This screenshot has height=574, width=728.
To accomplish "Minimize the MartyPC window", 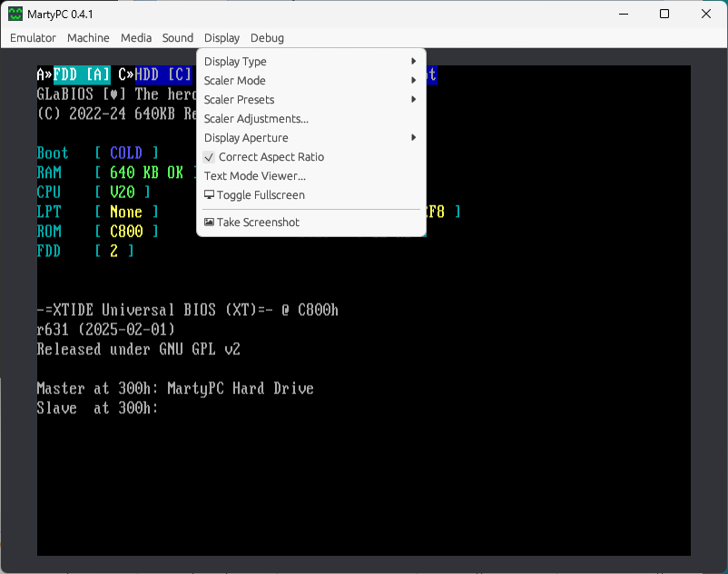I will pos(623,15).
